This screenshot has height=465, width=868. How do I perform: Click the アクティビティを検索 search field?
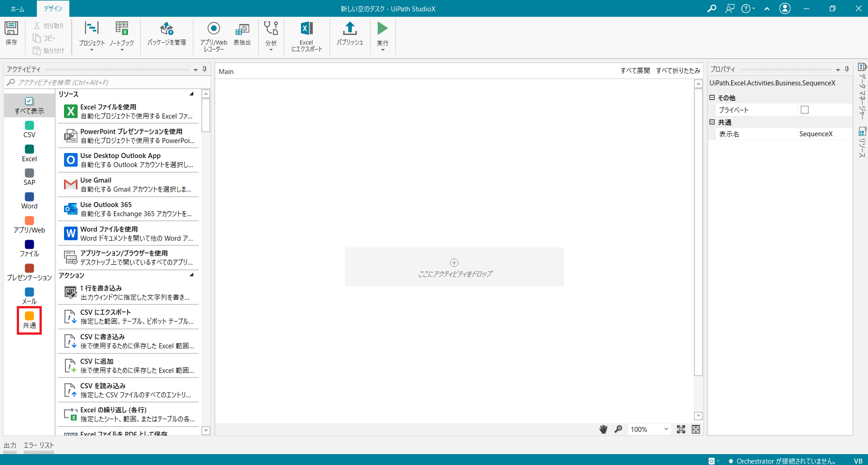(x=108, y=82)
